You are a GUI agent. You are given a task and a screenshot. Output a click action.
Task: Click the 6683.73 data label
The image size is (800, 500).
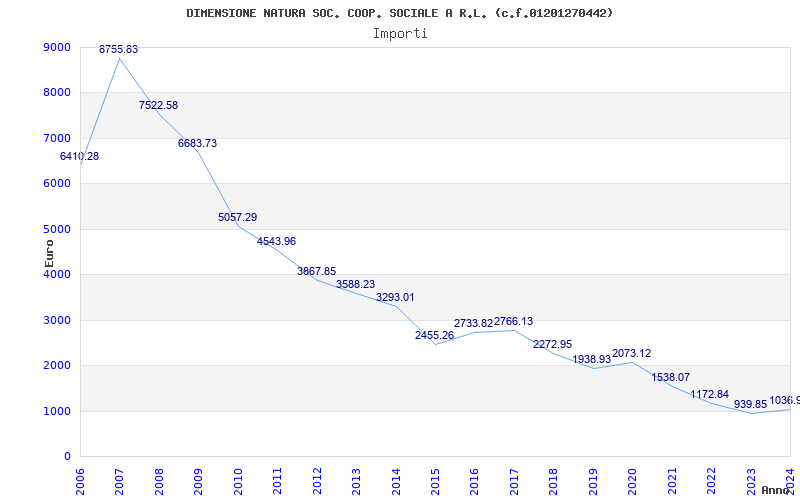[197, 143]
